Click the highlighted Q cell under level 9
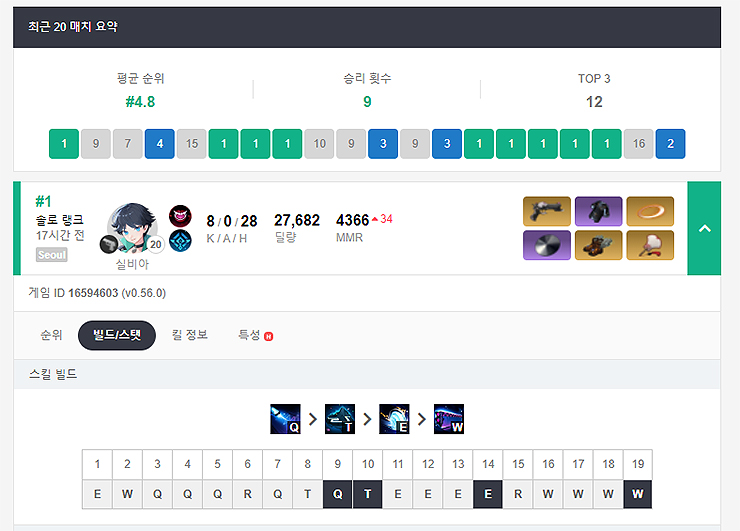The width and height of the screenshot is (740, 531). pos(337,494)
